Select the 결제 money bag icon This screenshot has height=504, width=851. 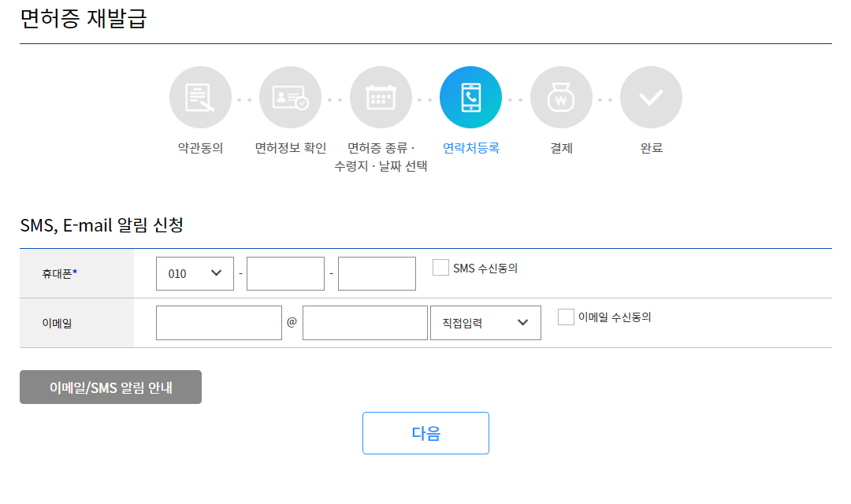[561, 97]
